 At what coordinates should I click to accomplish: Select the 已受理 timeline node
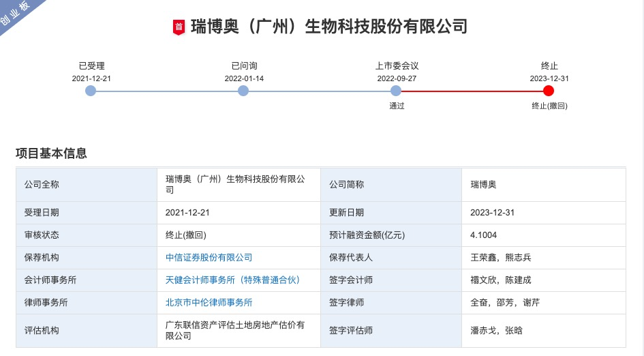[91, 91]
